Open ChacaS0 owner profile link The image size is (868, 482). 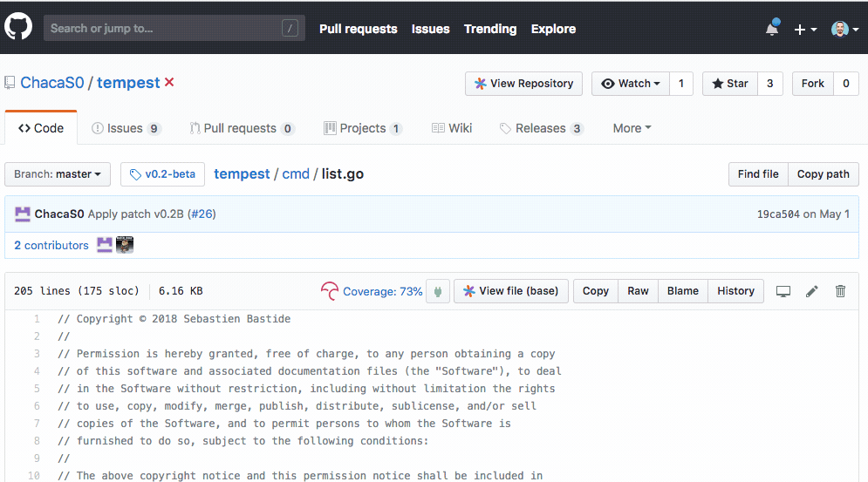point(52,83)
